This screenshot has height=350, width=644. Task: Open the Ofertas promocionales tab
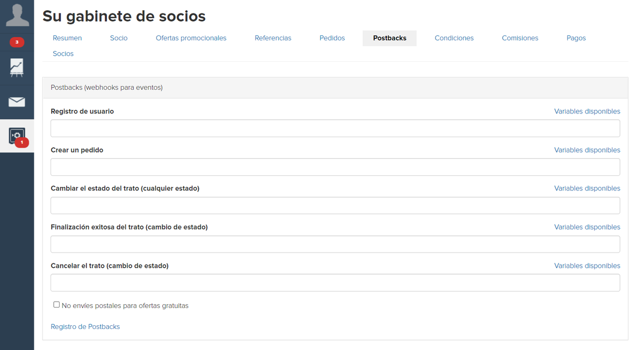pyautogui.click(x=191, y=38)
